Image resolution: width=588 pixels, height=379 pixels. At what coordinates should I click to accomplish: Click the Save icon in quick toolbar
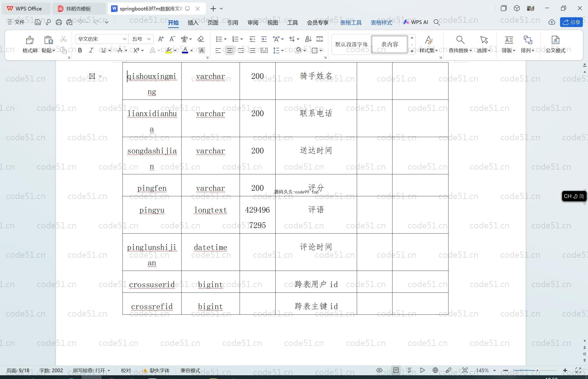pyautogui.click(x=37, y=22)
